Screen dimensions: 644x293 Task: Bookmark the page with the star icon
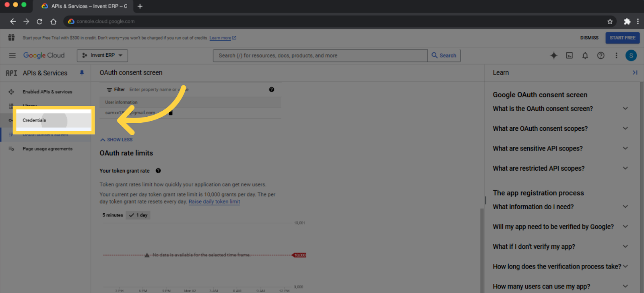[610, 21]
